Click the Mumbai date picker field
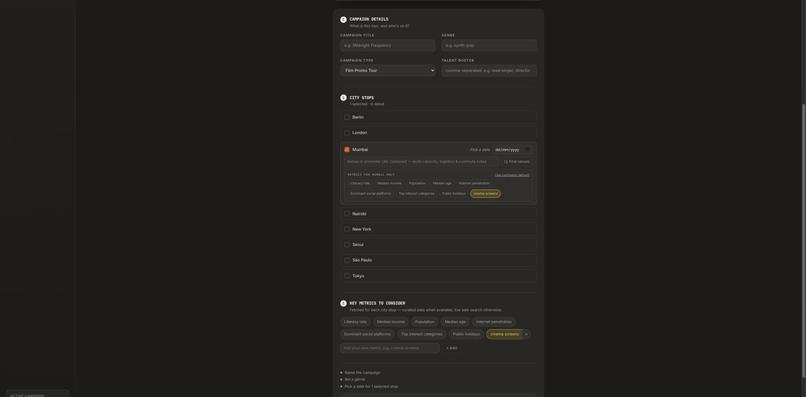The height and width of the screenshot is (397, 806). pos(512,150)
